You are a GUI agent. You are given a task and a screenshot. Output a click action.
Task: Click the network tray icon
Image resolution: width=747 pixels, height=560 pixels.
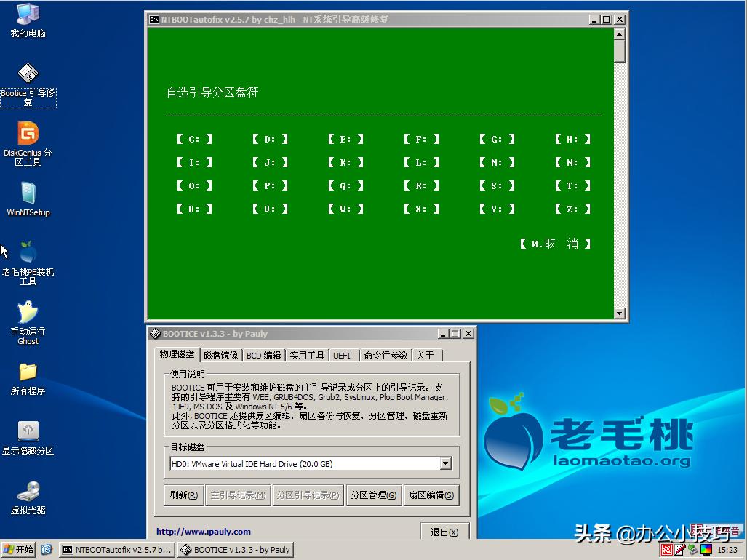(692, 550)
